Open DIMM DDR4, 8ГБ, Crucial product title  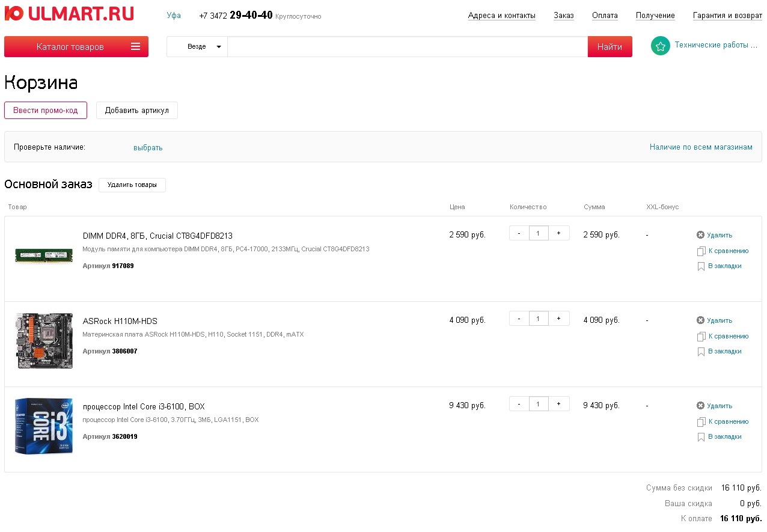click(x=157, y=236)
